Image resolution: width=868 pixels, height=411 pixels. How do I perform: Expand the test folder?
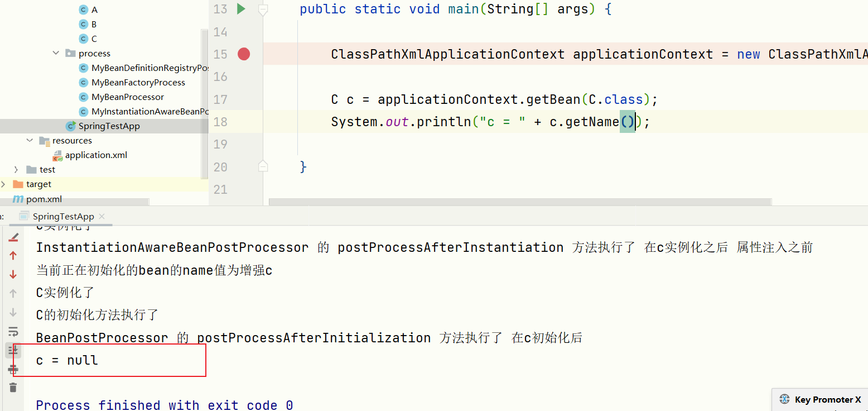pos(16,169)
